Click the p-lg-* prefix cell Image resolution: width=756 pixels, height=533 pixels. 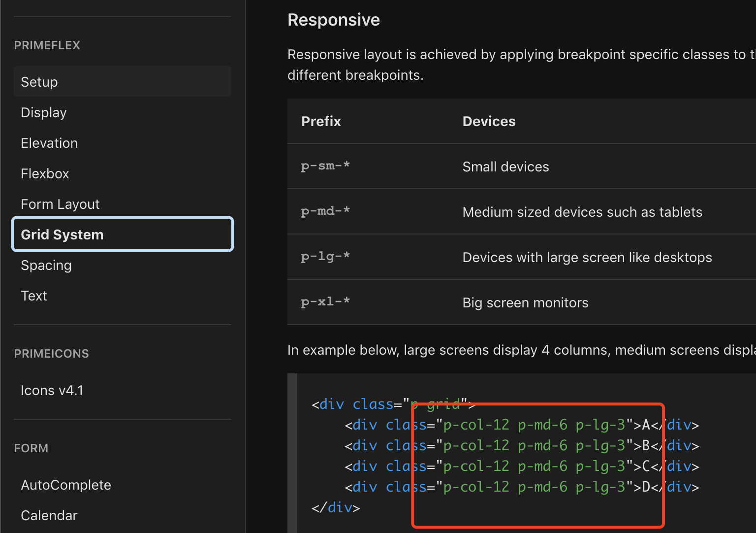tap(325, 257)
